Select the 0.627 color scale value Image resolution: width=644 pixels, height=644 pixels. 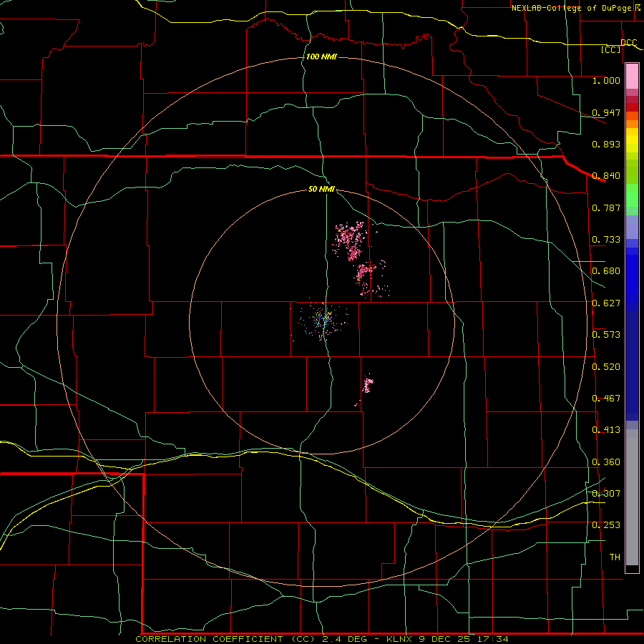(x=606, y=303)
